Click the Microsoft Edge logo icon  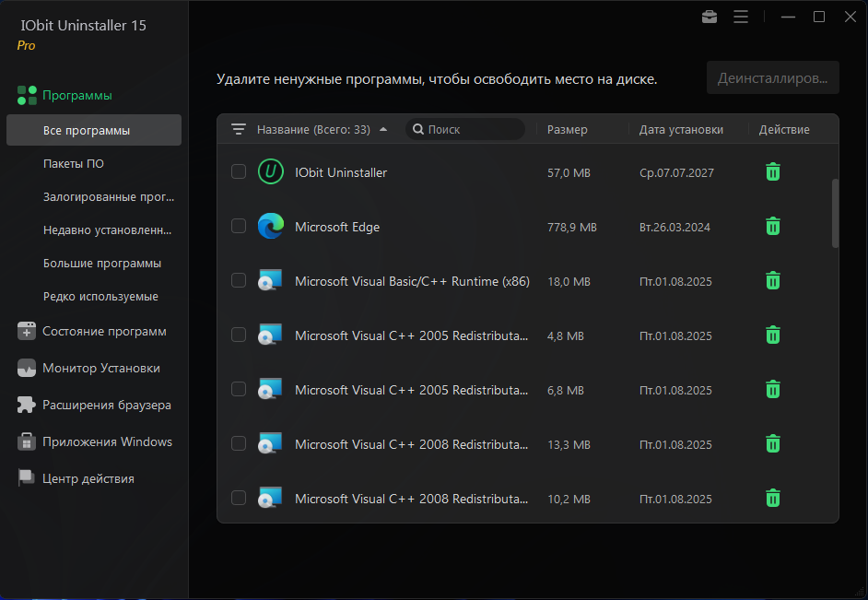271,227
